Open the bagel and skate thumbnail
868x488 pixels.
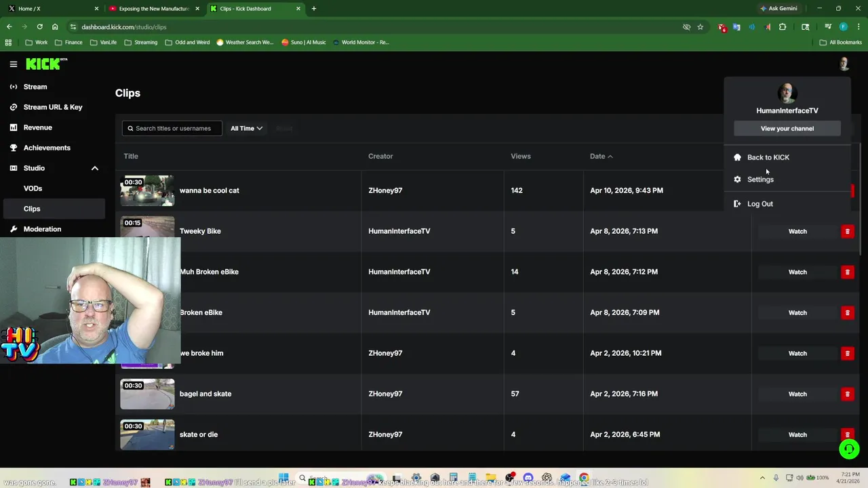(147, 394)
